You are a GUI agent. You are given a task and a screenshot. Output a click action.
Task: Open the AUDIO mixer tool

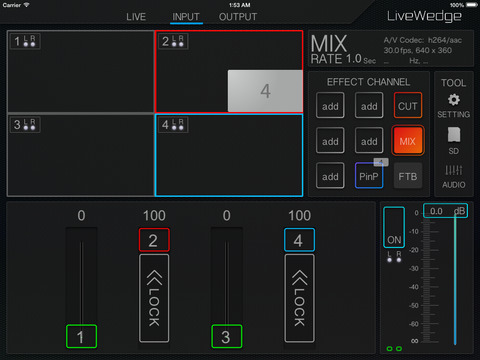(x=453, y=177)
